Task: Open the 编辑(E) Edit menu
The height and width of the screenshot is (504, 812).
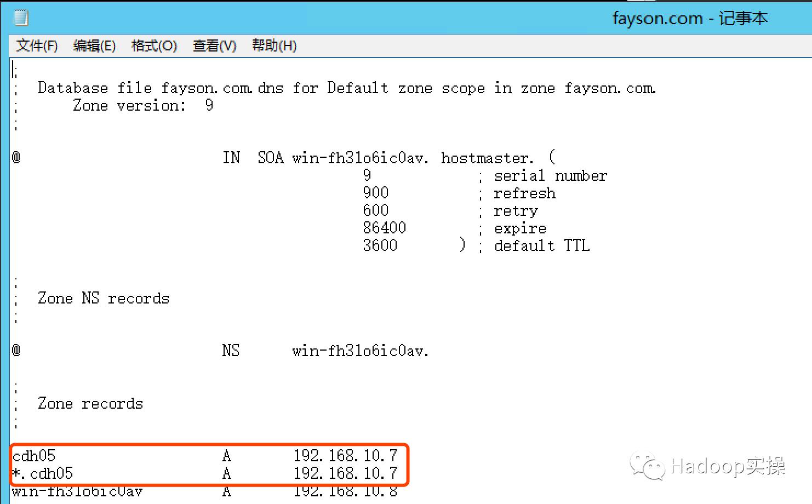Action: point(95,46)
